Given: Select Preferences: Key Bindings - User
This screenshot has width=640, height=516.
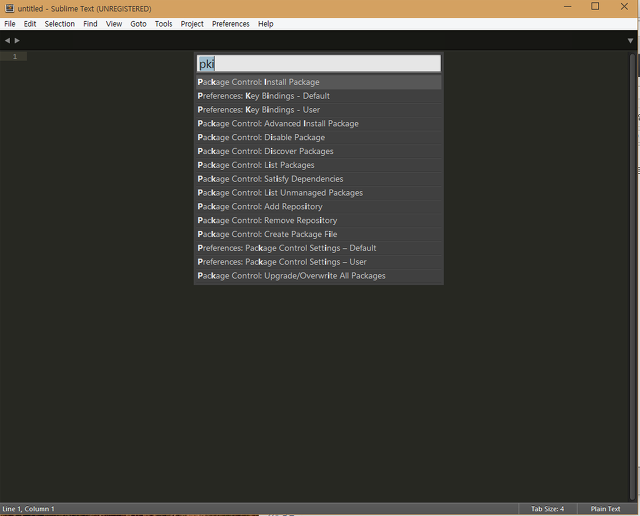Looking at the screenshot, I should 319,110.
